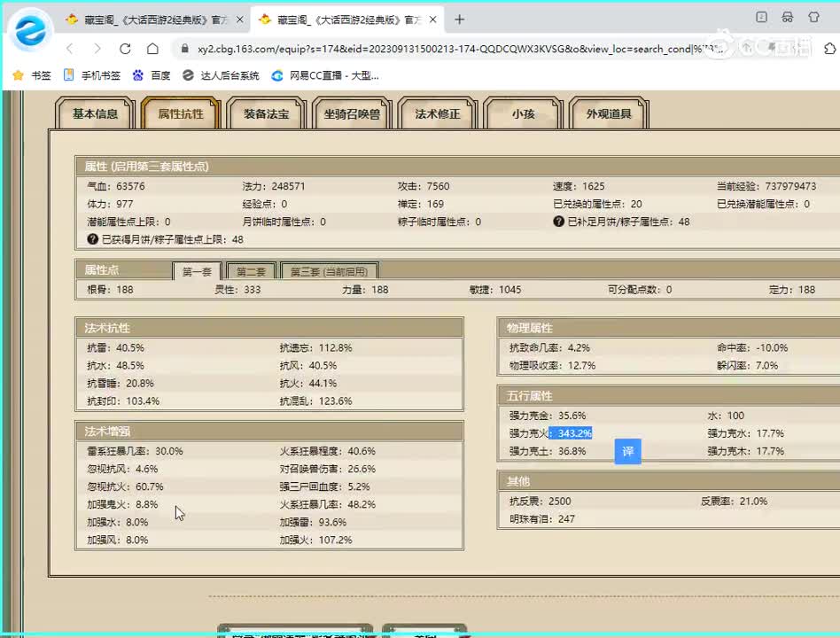Image resolution: width=840 pixels, height=638 pixels.
Task: Click the help icon beside 已补足月饼/粽子属性点
Action: point(559,222)
